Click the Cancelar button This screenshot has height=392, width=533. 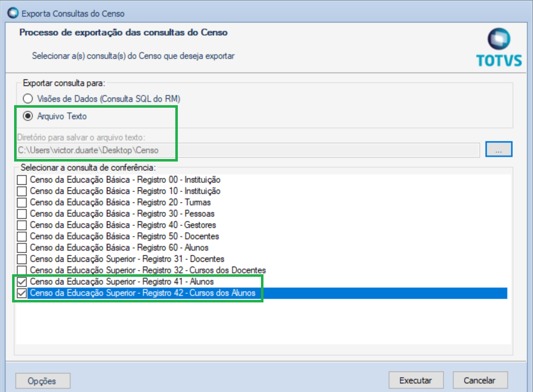(480, 380)
